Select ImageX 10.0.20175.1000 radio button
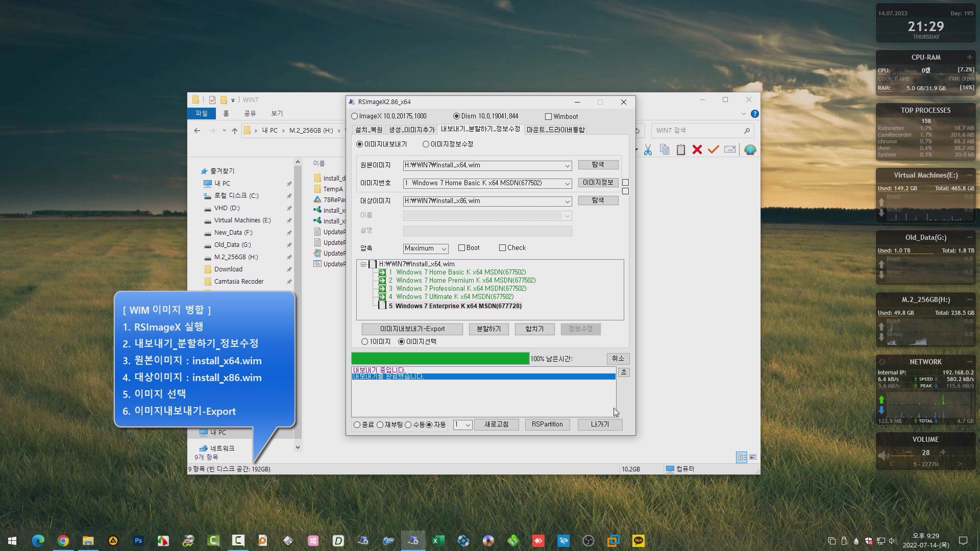The height and width of the screenshot is (551, 980). (355, 116)
